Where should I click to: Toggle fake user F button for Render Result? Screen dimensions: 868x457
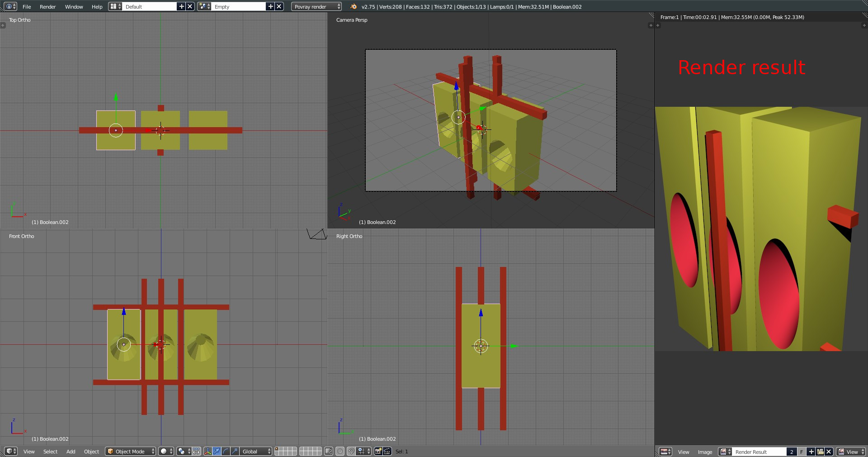tap(802, 452)
